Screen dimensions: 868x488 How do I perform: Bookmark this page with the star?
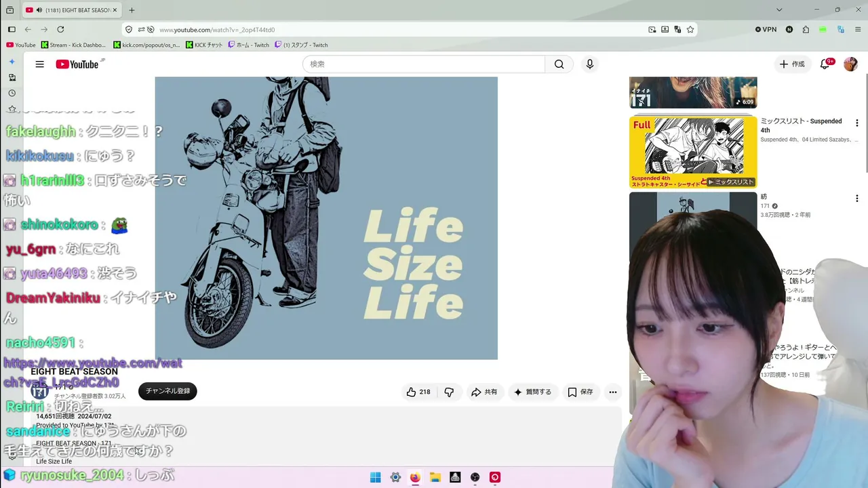[x=690, y=30]
